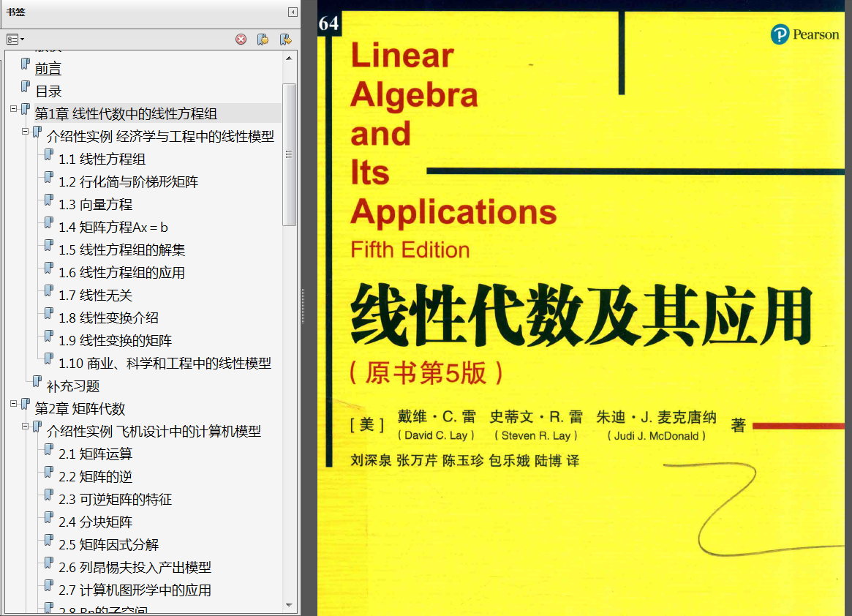
Task: Open bookmark 介绍性实例 经济学与工程中的线性模型
Action: (160, 137)
